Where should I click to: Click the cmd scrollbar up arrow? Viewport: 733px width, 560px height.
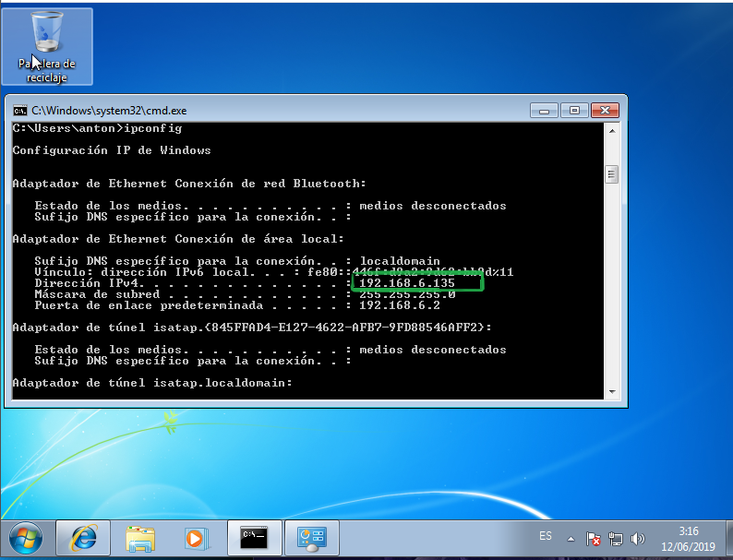click(x=612, y=131)
